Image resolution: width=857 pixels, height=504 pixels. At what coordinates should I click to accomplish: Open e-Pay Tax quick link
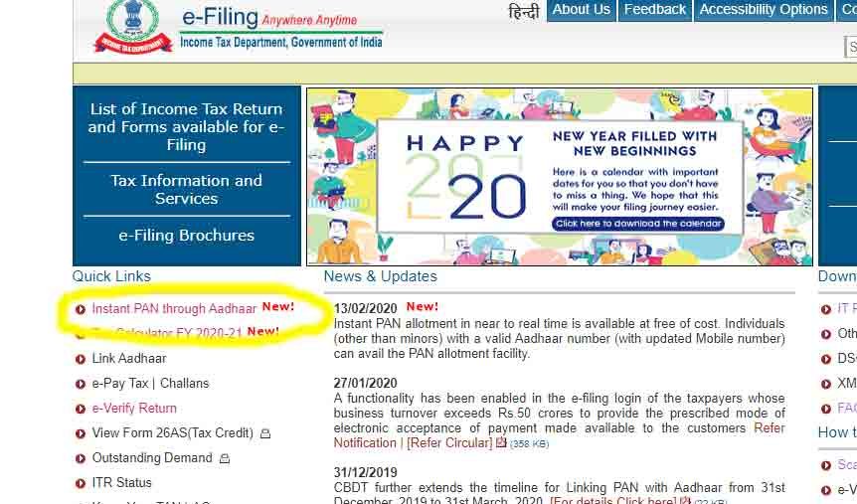(120, 384)
